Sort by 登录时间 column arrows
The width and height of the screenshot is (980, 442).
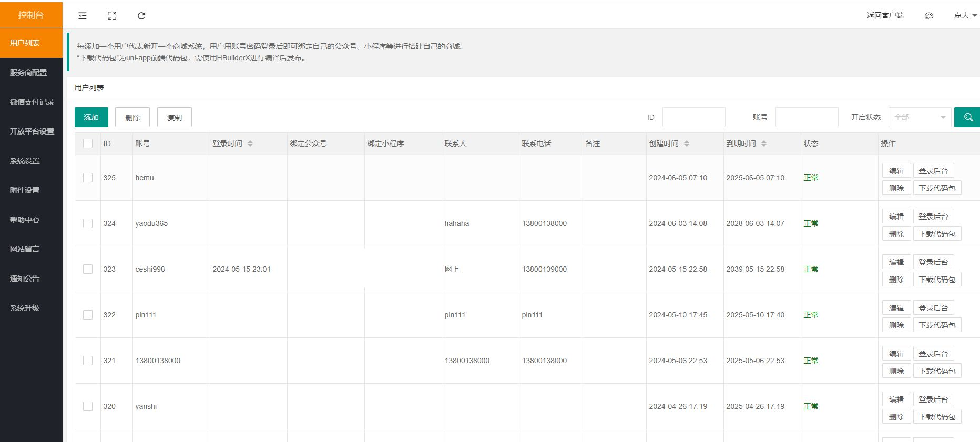250,143
